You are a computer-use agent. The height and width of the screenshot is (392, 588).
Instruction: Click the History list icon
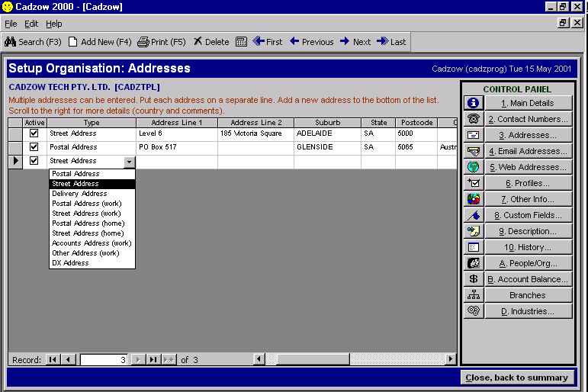(474, 247)
